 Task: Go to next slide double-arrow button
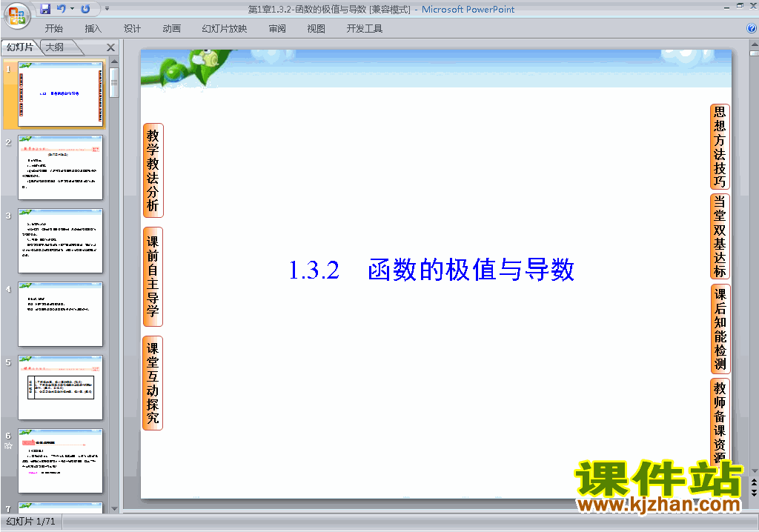(x=754, y=492)
